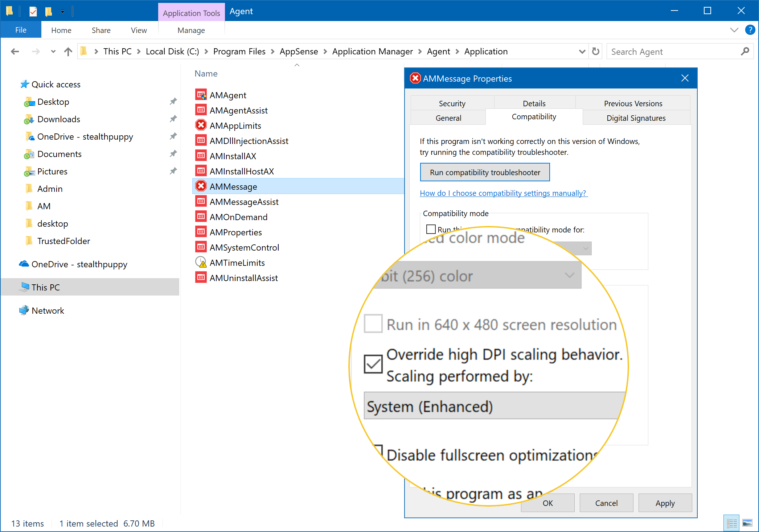Screen dimensions: 759x532
Task: Open Explorer help with question mark icon
Action: click(750, 30)
